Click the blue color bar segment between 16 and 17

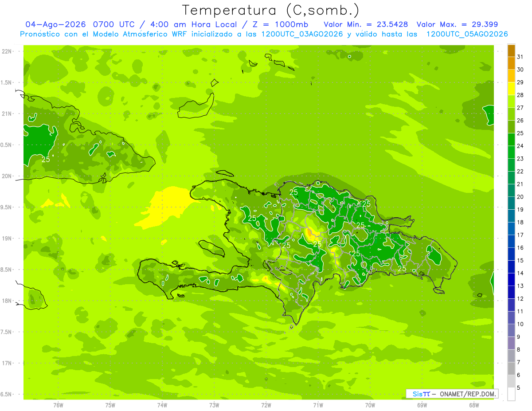(x=511, y=241)
